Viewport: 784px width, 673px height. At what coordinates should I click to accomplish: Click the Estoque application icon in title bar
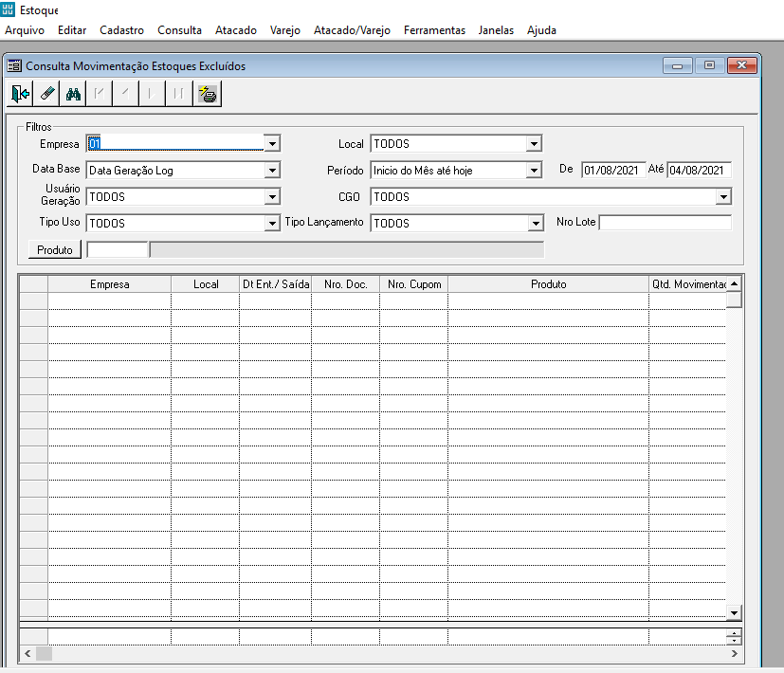(x=8, y=9)
